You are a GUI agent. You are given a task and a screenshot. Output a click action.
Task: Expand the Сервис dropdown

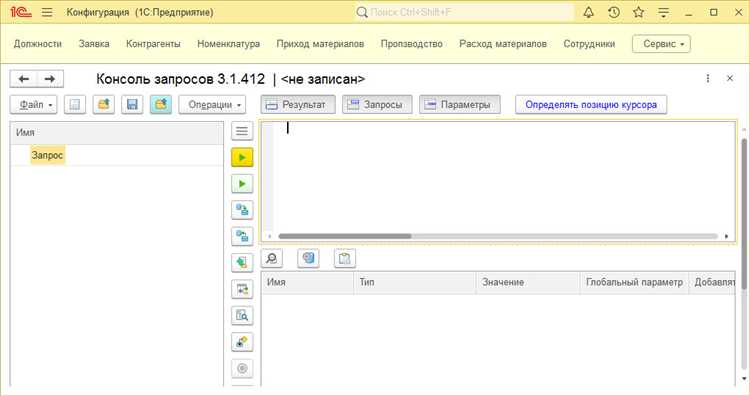661,44
